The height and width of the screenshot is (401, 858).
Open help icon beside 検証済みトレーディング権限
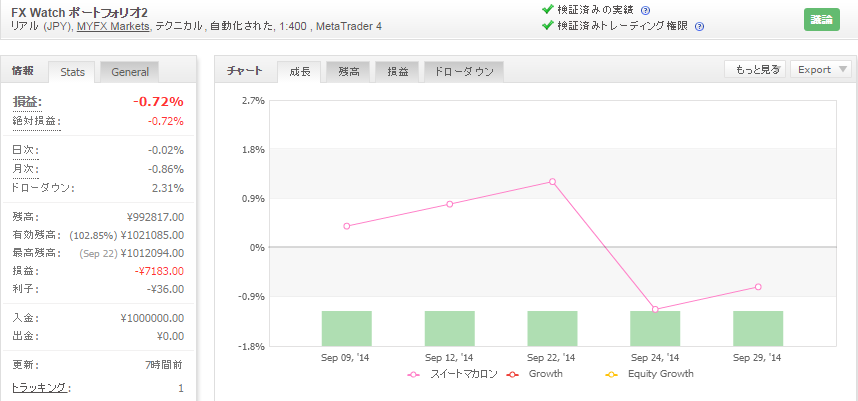pyautogui.click(x=699, y=26)
